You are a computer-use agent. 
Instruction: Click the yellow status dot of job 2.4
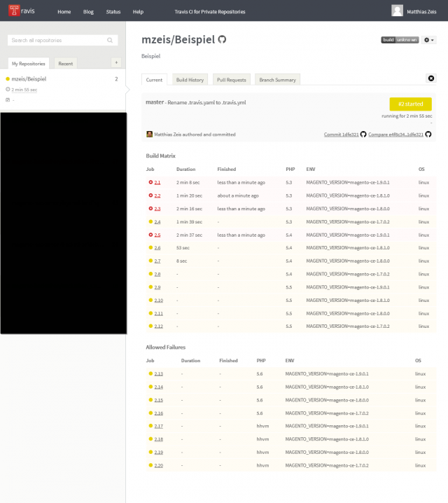(x=150, y=221)
